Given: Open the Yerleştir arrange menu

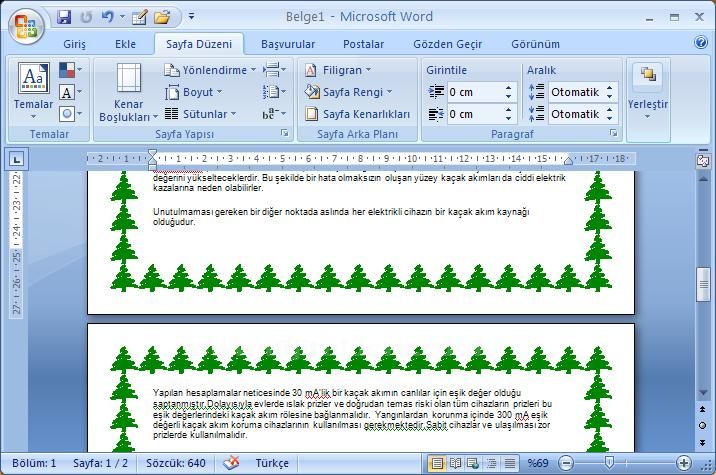Looking at the screenshot, I should [648, 91].
